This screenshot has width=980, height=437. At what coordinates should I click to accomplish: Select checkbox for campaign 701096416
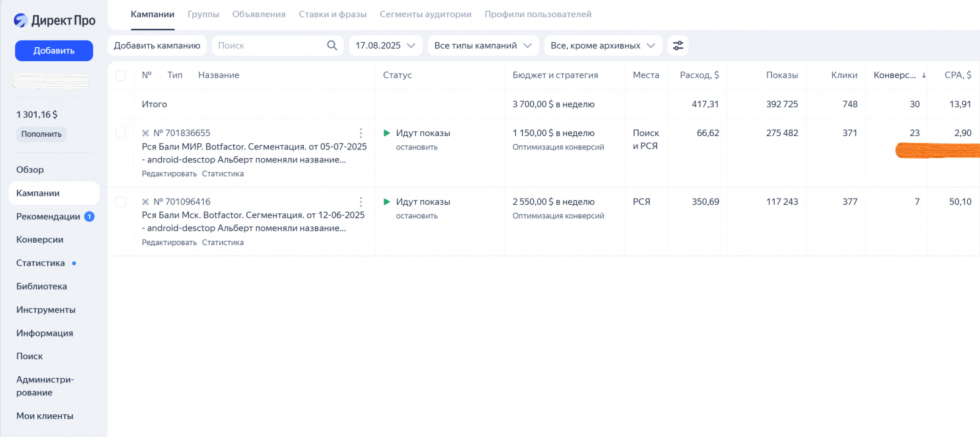[121, 202]
